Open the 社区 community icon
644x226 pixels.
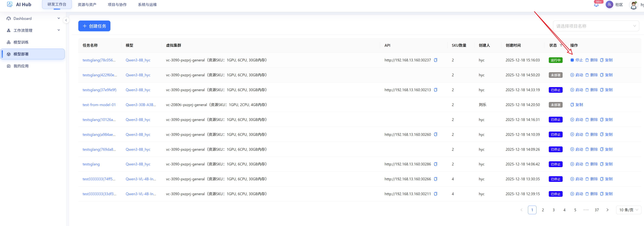click(609, 5)
